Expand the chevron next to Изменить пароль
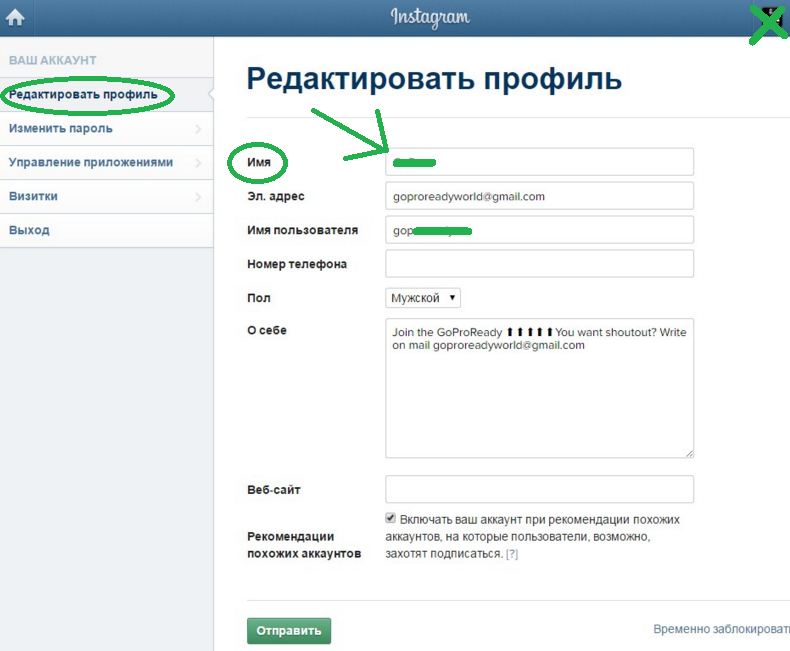The height and width of the screenshot is (651, 790). click(198, 129)
